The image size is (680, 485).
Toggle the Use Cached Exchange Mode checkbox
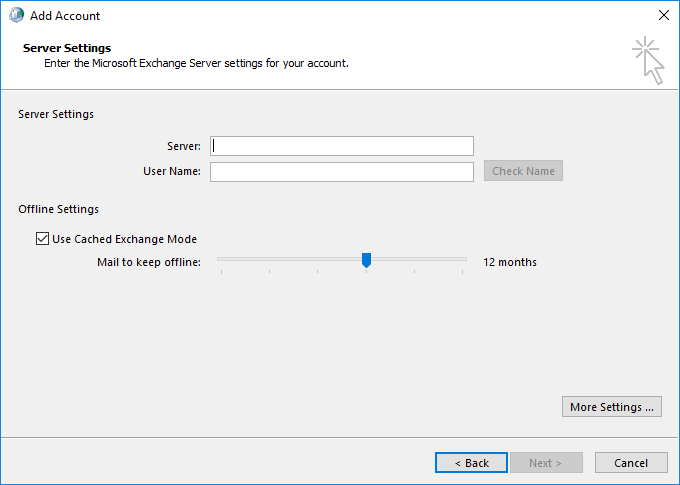tap(42, 239)
